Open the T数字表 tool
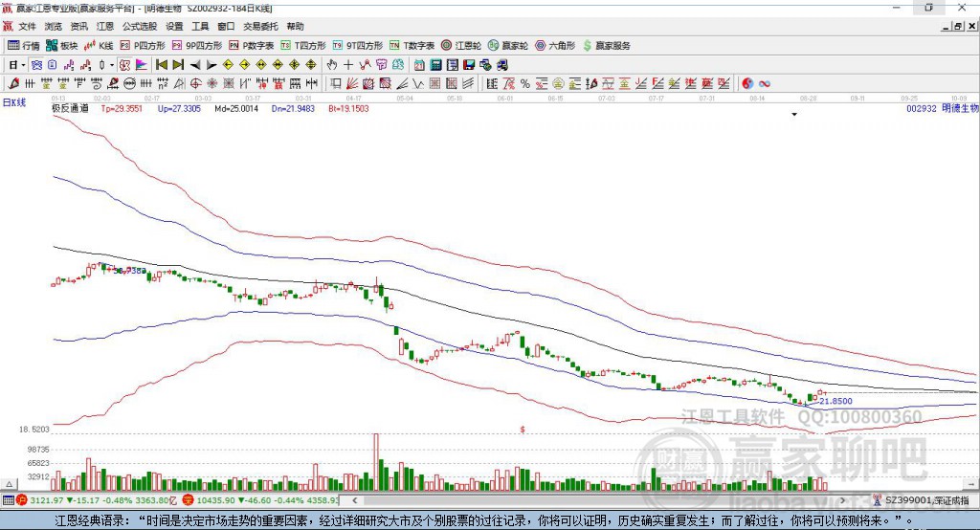980x530 pixels. coord(412,46)
